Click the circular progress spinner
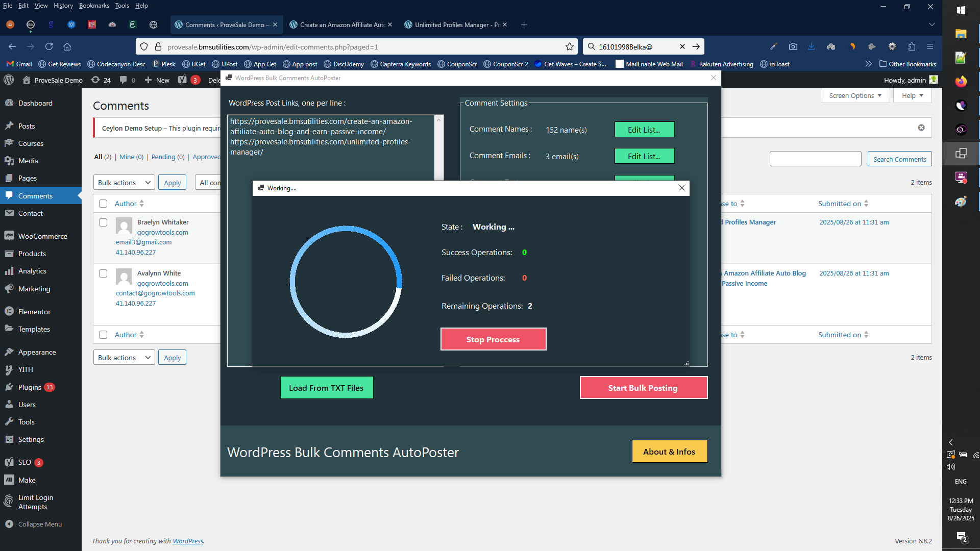The width and height of the screenshot is (980, 551). click(346, 282)
